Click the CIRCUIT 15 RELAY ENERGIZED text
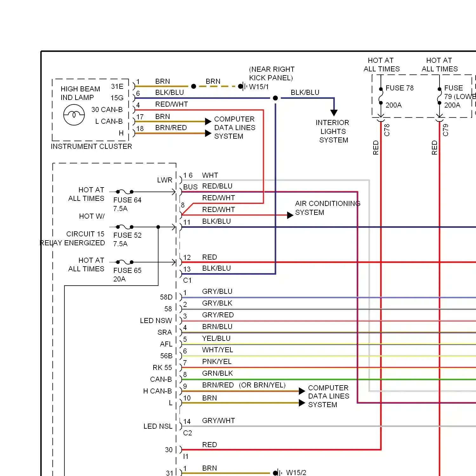 click(x=72, y=238)
